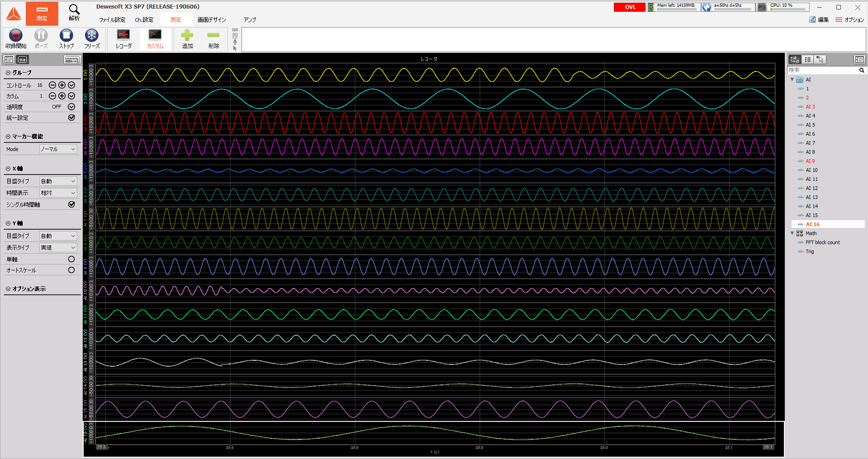Open the ファイル設定 tab

point(112,20)
